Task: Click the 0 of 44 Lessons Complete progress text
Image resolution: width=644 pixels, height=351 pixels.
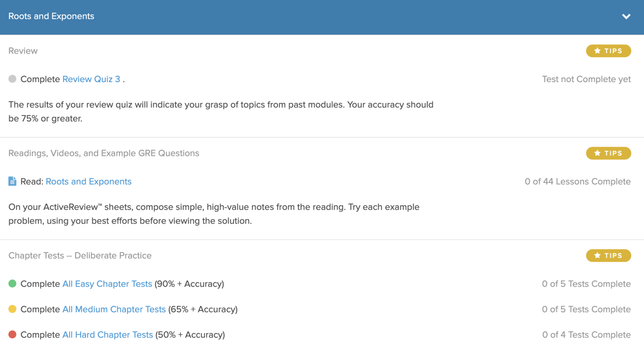Action: coord(577,181)
